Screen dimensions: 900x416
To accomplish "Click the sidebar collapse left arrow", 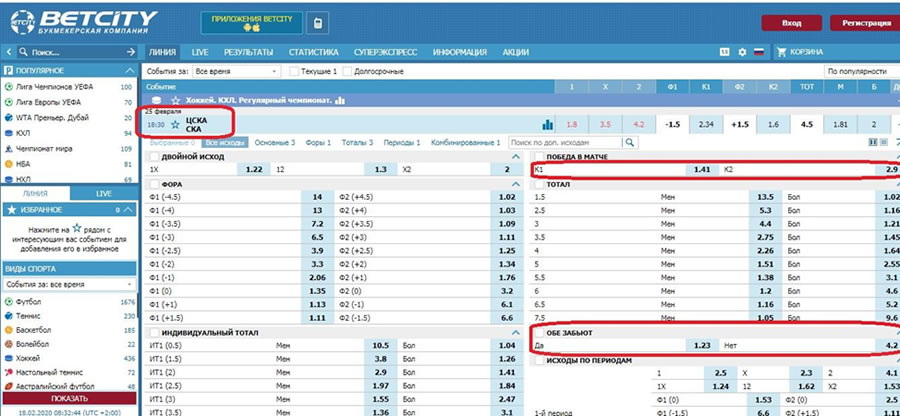I will pos(9,52).
